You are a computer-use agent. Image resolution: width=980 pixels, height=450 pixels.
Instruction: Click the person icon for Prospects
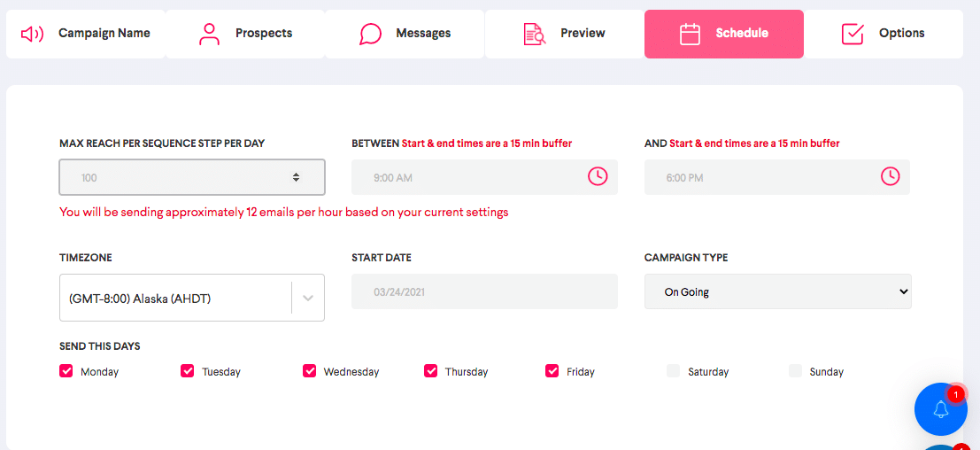pos(210,34)
